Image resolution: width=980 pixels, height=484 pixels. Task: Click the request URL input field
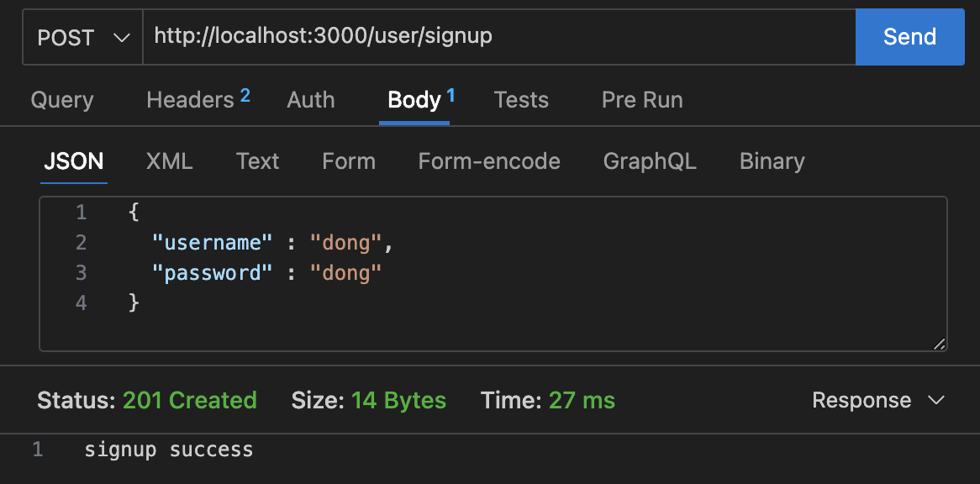point(498,38)
